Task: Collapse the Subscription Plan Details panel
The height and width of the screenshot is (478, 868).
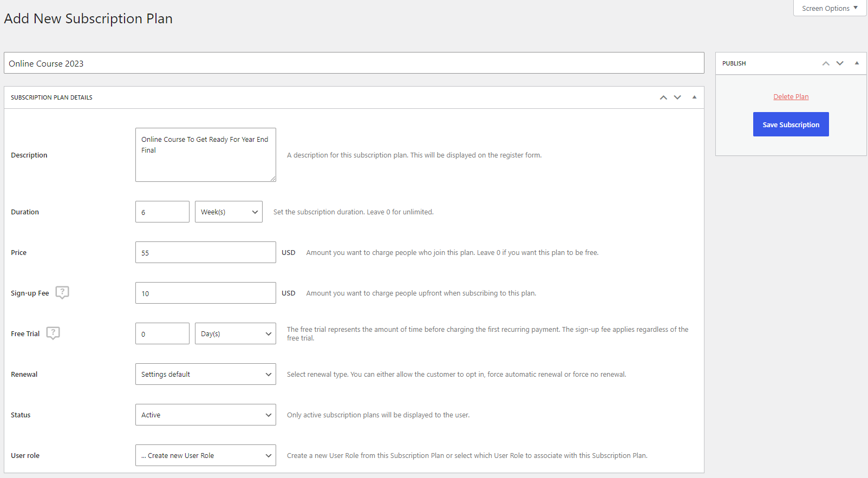Action: pyautogui.click(x=694, y=97)
